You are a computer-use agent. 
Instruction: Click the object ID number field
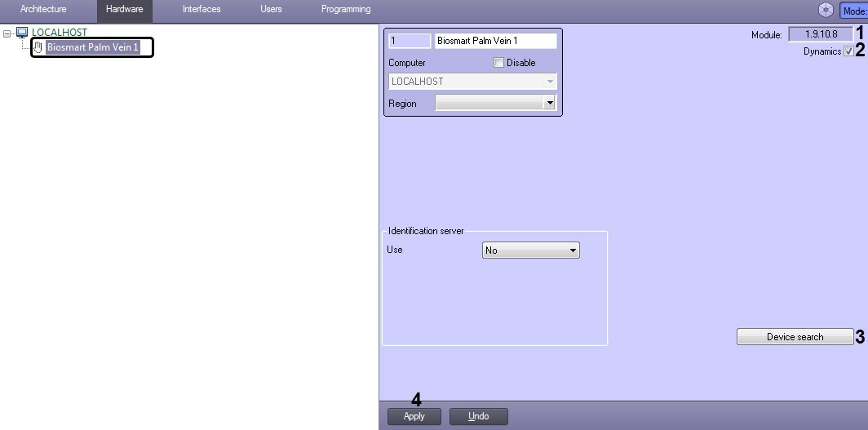coord(410,41)
